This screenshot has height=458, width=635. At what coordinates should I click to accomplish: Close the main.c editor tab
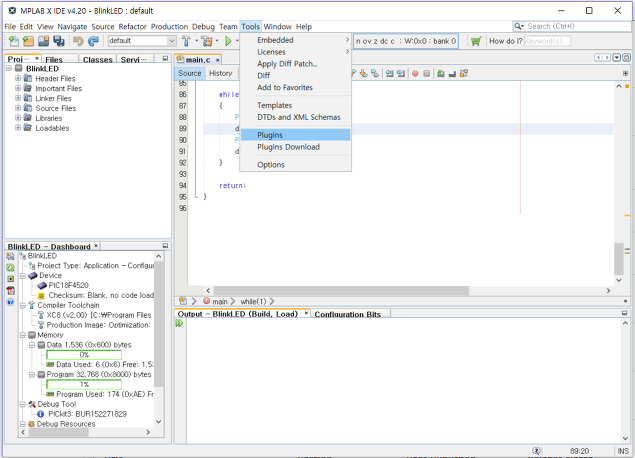217,60
